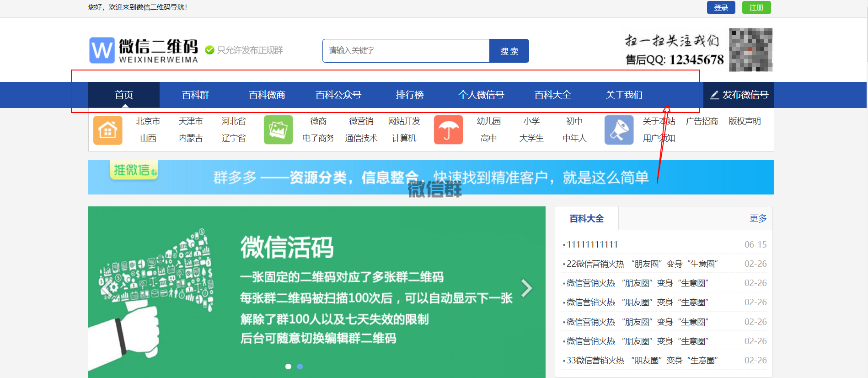The height and width of the screenshot is (378, 868).
Task: Click the green 注册 register button
Action: tap(756, 7)
